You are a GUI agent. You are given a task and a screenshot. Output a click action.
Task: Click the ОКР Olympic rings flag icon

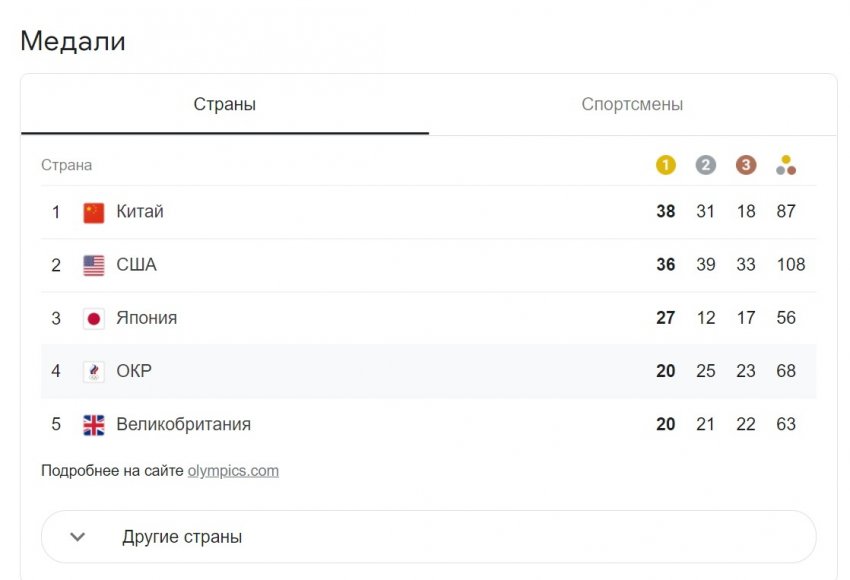[95, 370]
